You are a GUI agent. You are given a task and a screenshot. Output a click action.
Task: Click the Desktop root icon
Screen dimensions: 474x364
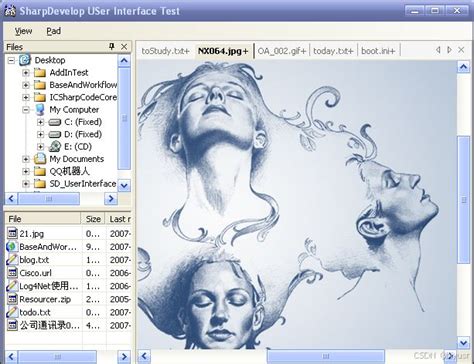pos(25,60)
